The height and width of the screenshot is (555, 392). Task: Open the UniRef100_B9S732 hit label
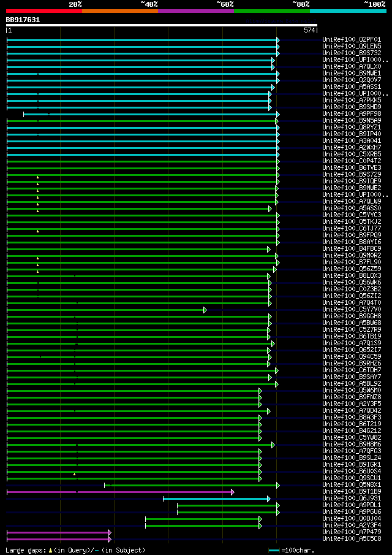(x=352, y=53)
